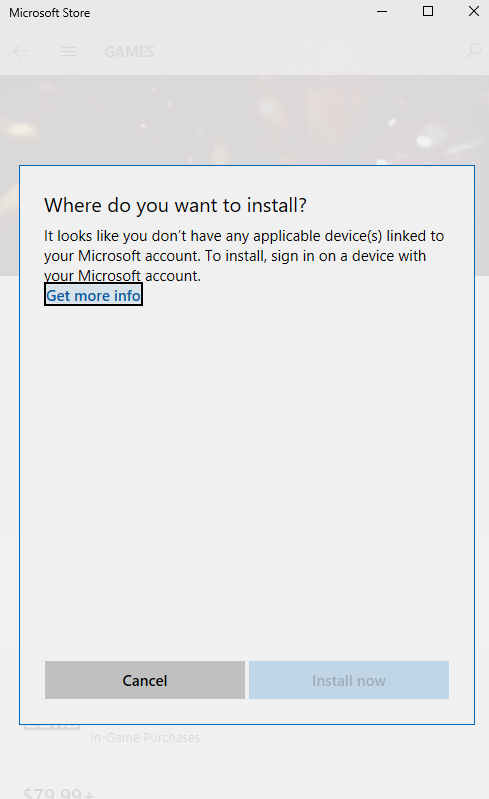
Task: Maximize the Microsoft Store window
Action: tap(428, 11)
